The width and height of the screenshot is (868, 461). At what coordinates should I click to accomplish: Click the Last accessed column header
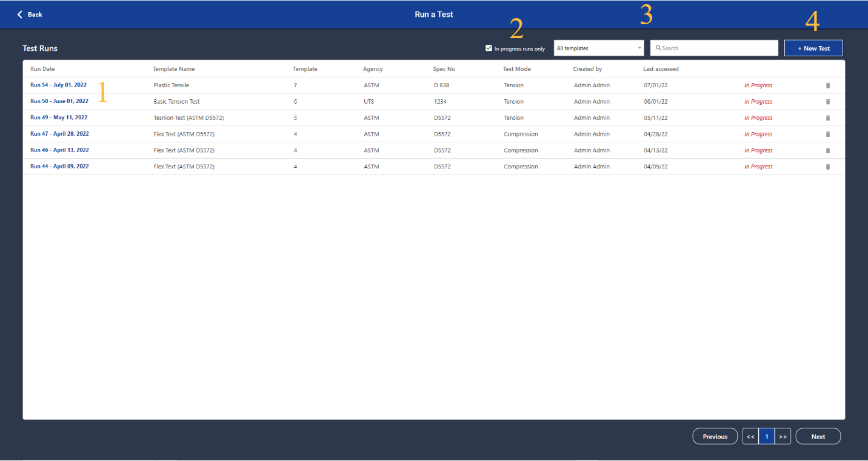click(x=661, y=69)
